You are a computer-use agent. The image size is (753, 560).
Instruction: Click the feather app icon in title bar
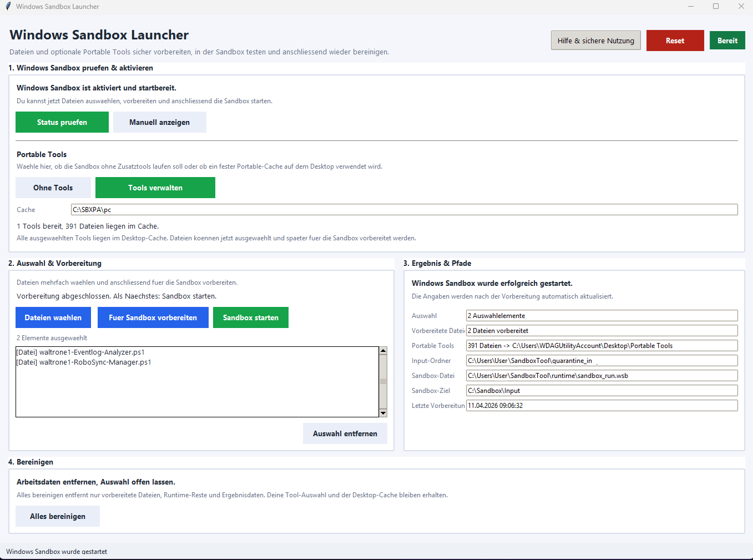click(x=8, y=7)
